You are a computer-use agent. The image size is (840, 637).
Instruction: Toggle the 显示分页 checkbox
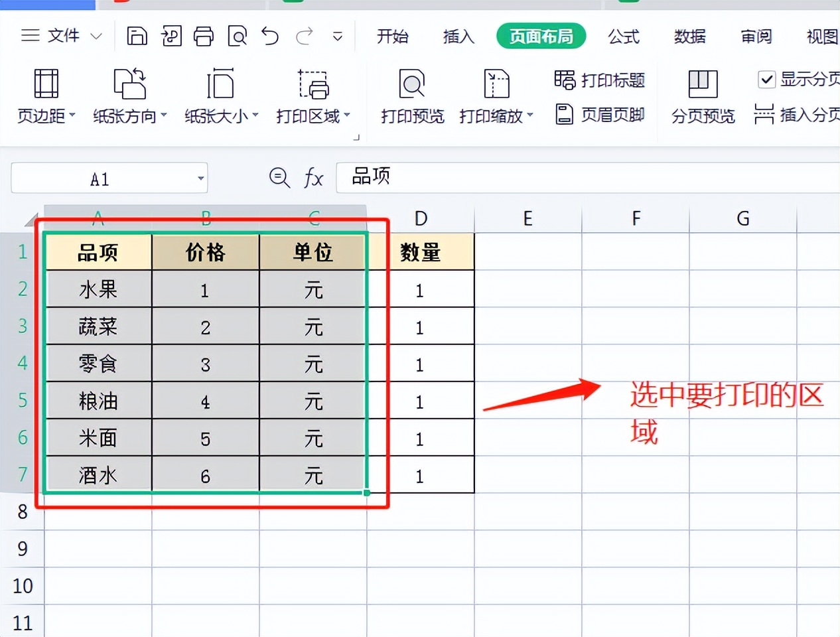click(766, 80)
